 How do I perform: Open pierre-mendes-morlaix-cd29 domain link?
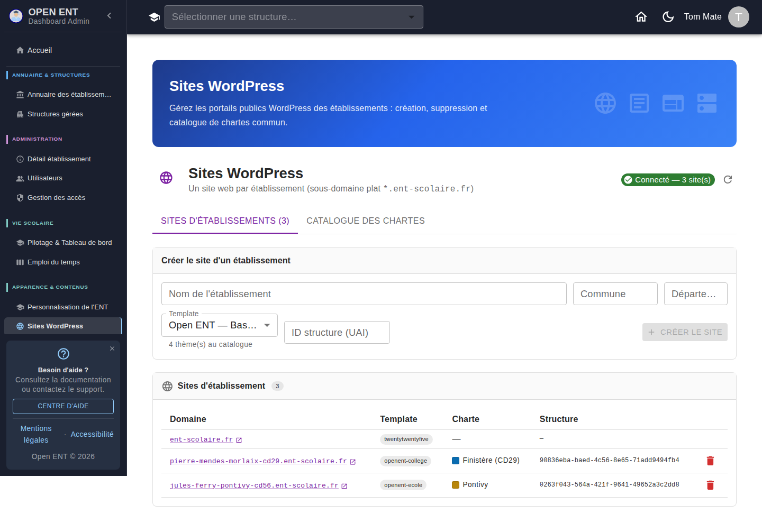pos(258,461)
